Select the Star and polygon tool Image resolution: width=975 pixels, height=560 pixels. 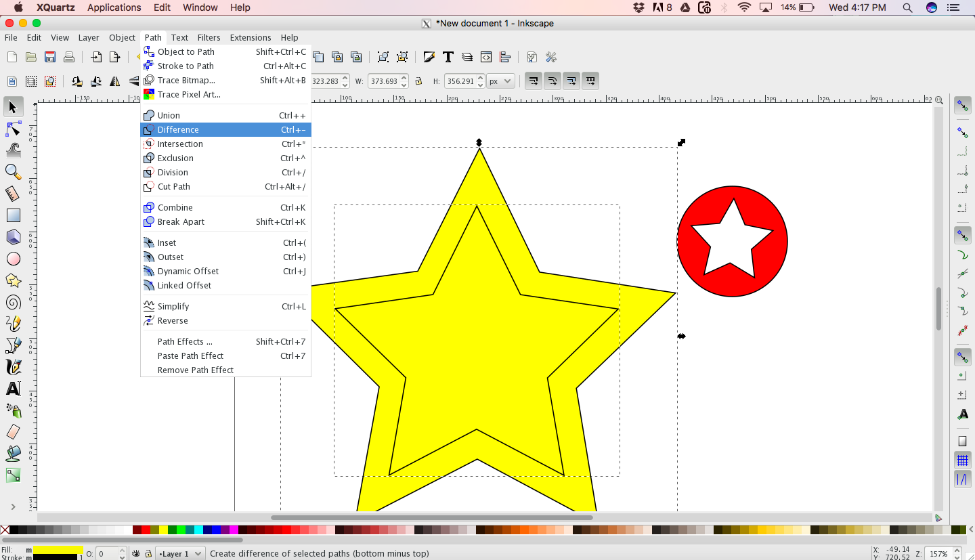click(13, 280)
